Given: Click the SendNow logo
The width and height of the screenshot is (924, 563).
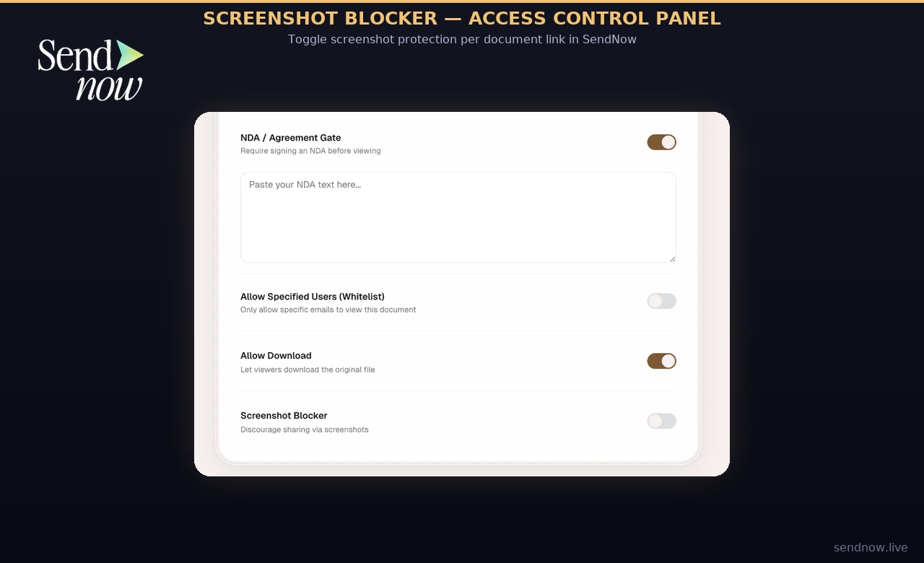Looking at the screenshot, I should [90, 70].
